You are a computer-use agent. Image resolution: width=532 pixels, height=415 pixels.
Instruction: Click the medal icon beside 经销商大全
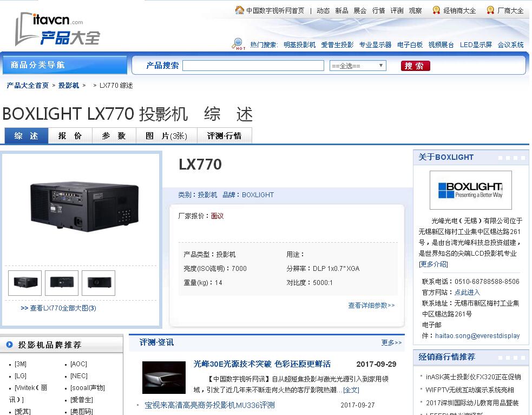point(436,10)
